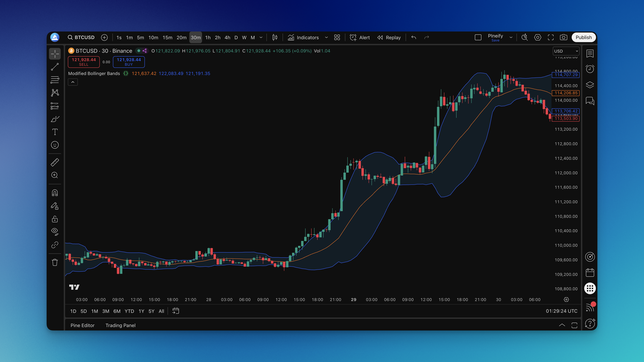
Task: Take a chart snapshot with camera icon
Action: tap(563, 38)
